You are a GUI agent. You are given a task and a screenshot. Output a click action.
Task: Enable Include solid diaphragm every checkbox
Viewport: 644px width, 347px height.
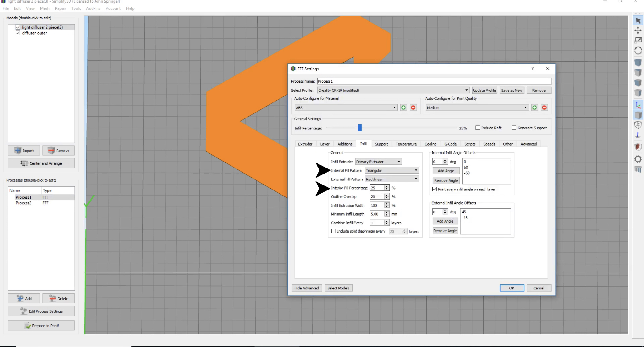pyautogui.click(x=334, y=231)
